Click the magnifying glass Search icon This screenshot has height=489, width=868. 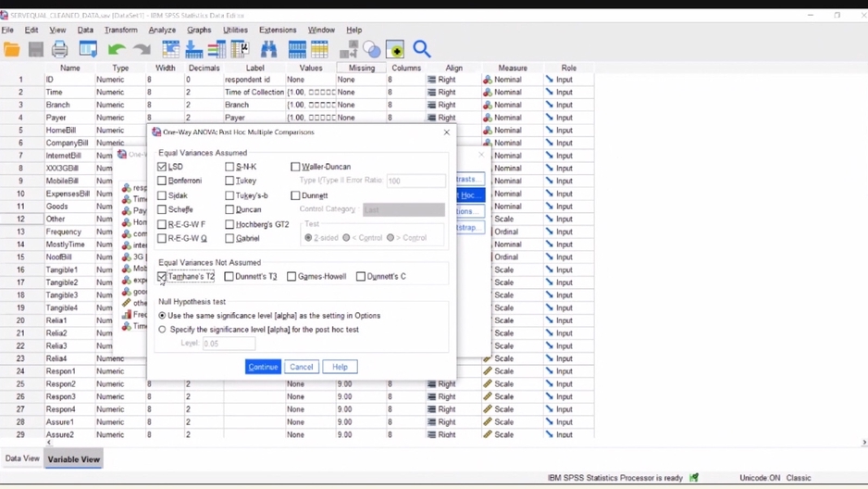(422, 50)
